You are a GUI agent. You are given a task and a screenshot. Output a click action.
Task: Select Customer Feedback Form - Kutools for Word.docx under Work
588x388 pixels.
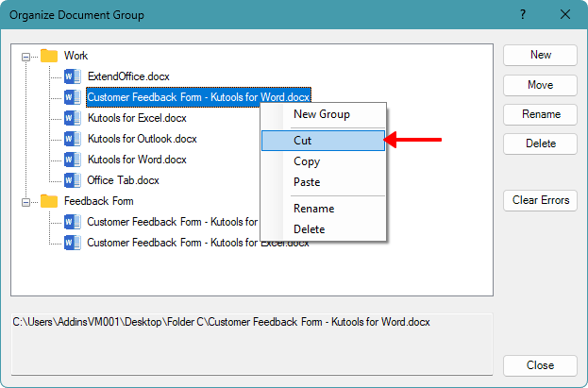tap(198, 97)
